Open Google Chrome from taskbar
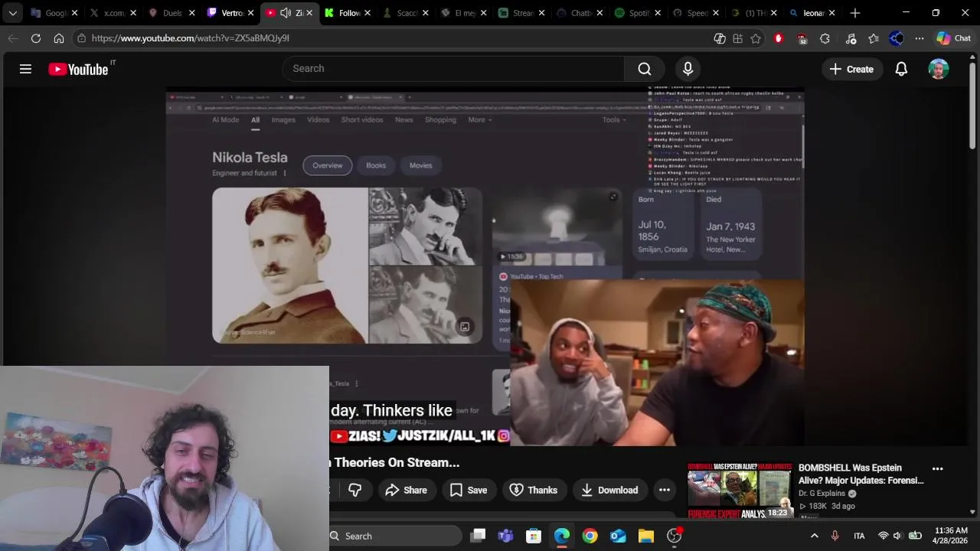980x551 pixels. 590,536
